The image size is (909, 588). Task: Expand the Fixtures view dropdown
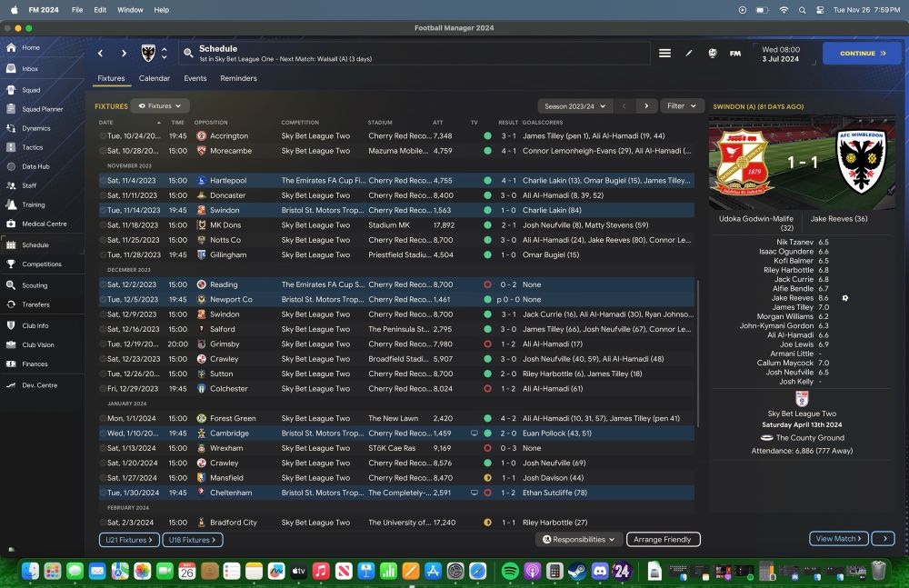pos(160,106)
